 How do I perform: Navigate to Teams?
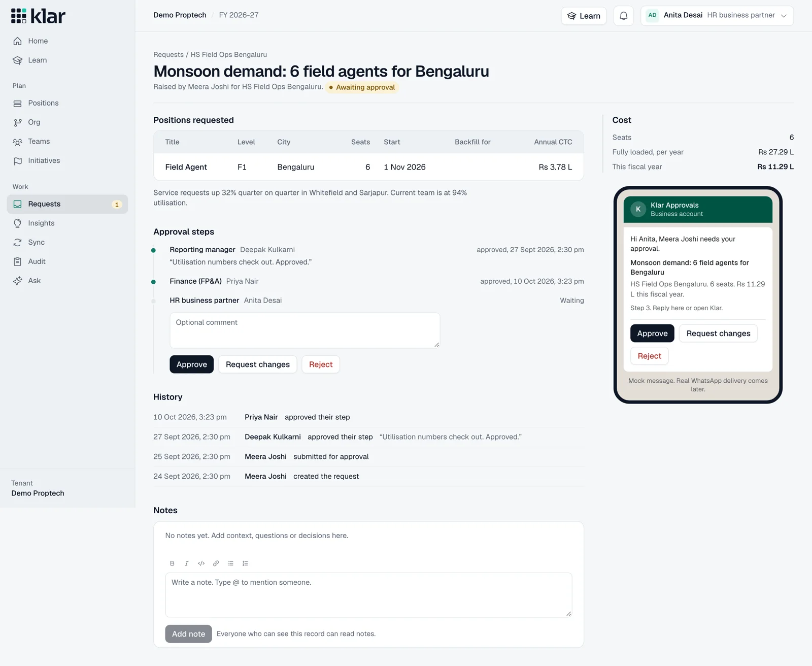pyautogui.click(x=67, y=142)
